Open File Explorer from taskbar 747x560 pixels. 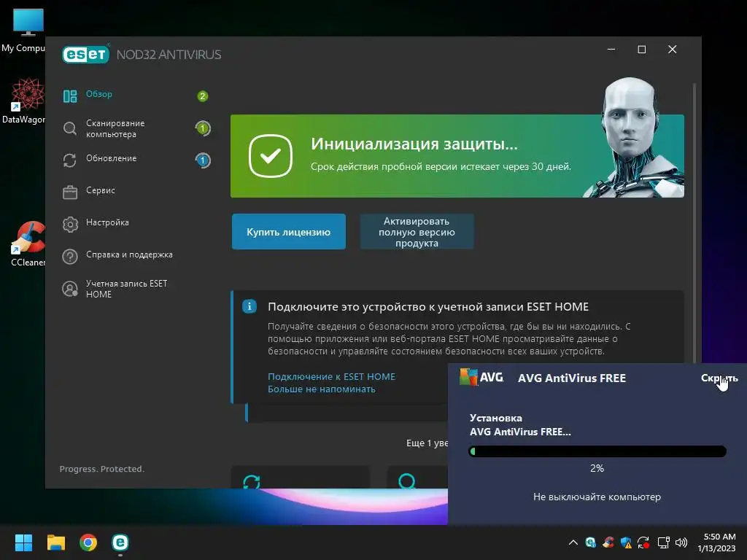(55, 542)
